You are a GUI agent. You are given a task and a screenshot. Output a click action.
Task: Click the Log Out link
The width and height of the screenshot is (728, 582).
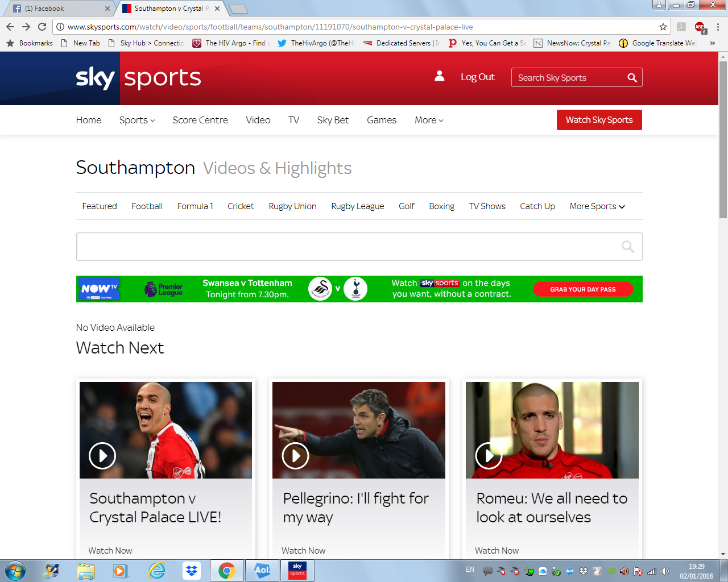477,77
